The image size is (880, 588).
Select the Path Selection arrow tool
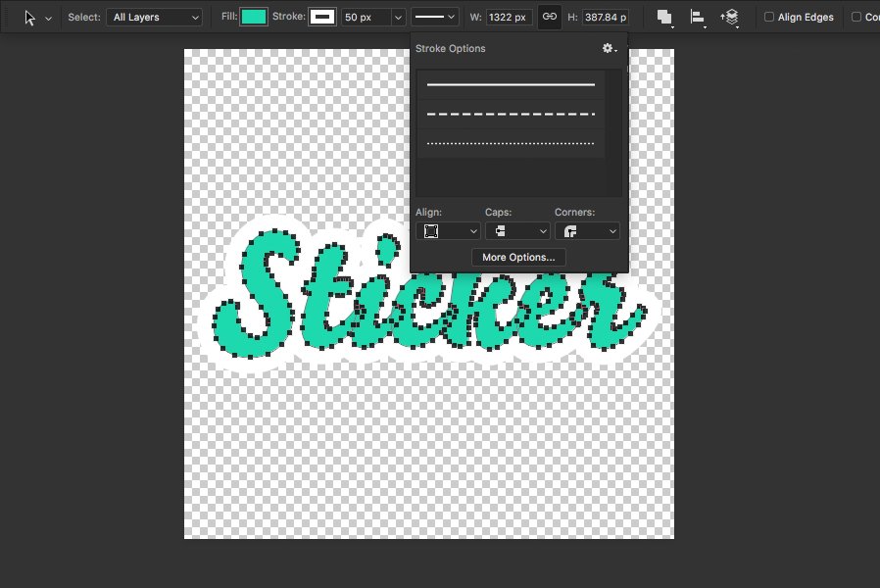[x=29, y=18]
